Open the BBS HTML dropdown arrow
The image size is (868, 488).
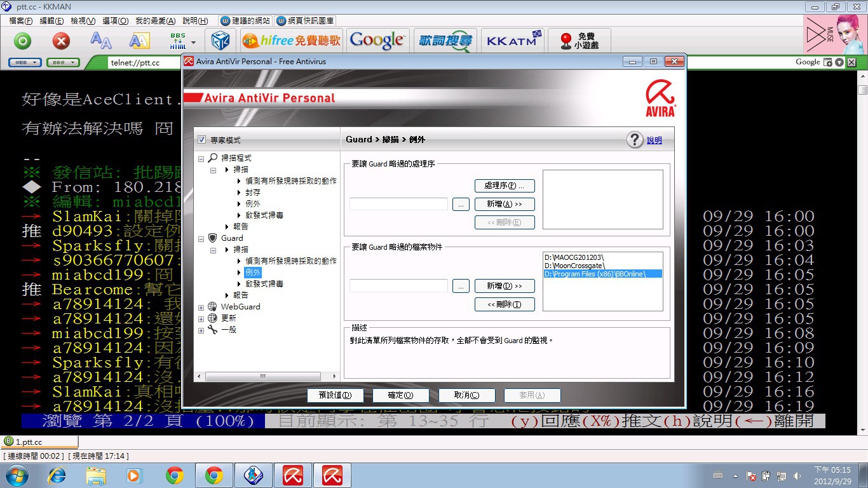click(x=193, y=43)
